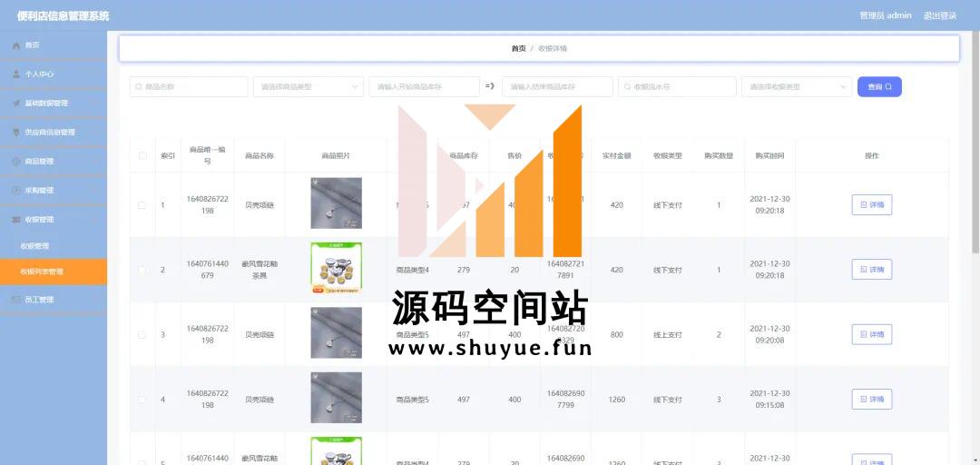Click the 购买数量 column header
Image resolution: width=980 pixels, height=465 pixels.
coord(719,156)
